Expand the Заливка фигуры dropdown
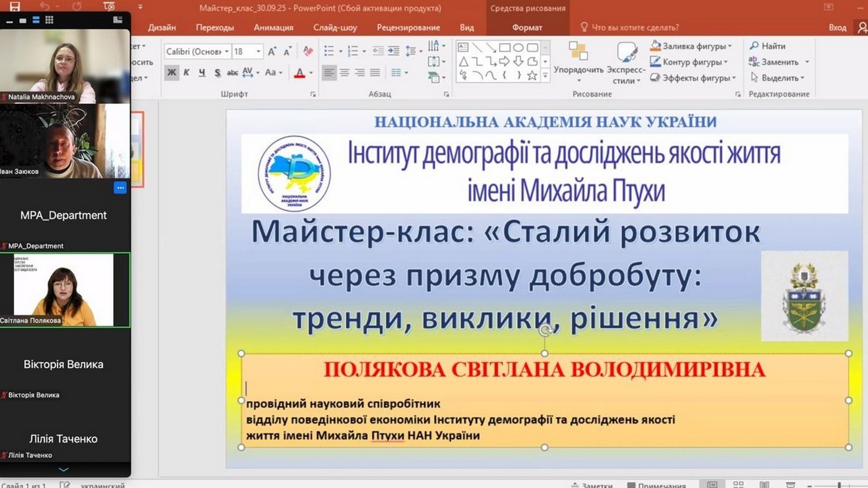Screen dimensions: 868x488 click(x=730, y=46)
